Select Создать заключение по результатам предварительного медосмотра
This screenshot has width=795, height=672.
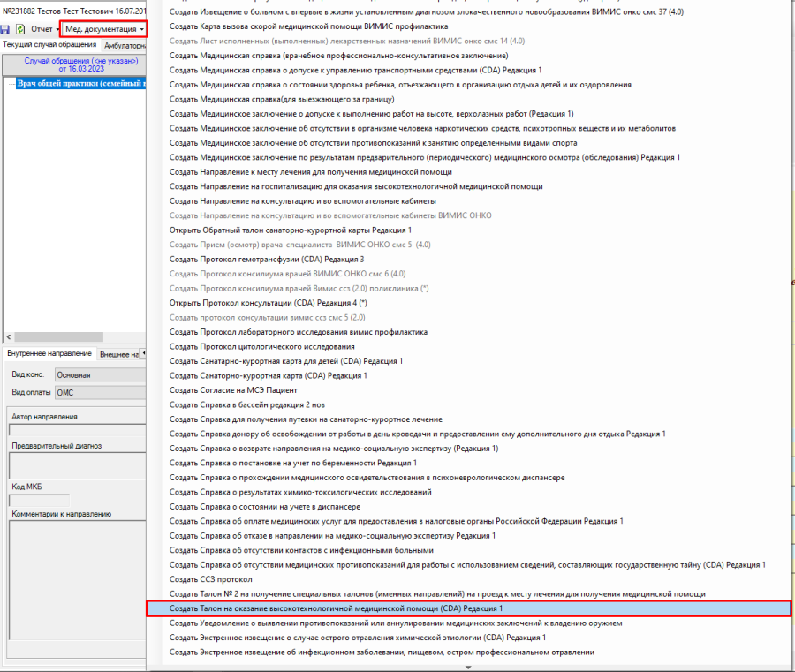[424, 157]
